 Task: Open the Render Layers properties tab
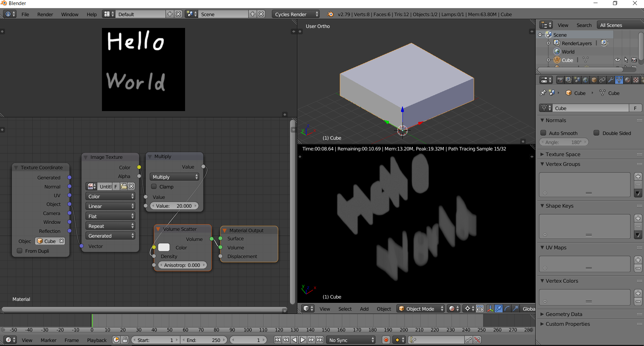point(569,80)
